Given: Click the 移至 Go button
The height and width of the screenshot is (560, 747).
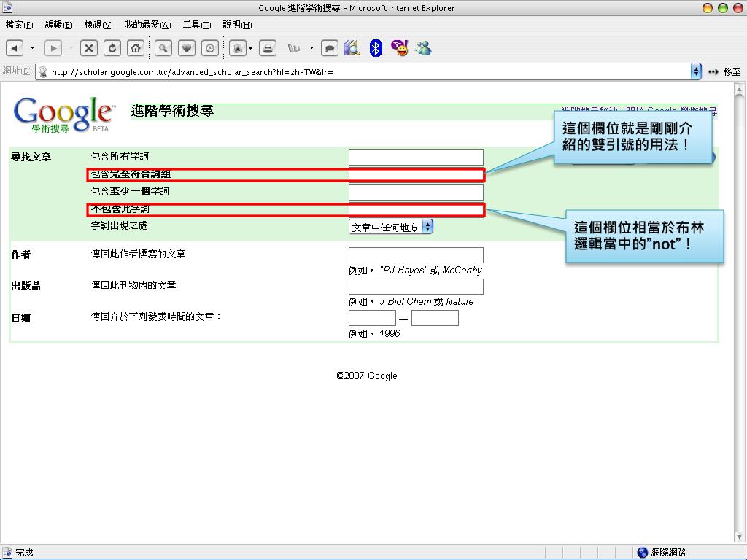Looking at the screenshot, I should (x=724, y=72).
